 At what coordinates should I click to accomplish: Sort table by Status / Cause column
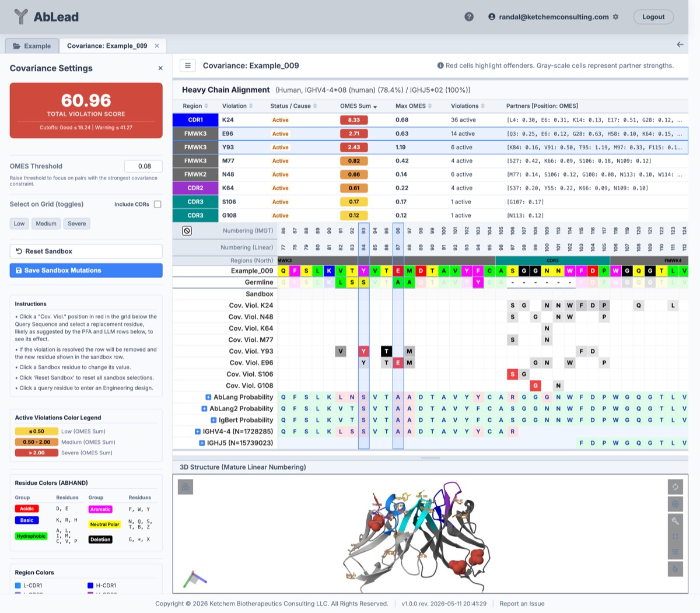[x=293, y=106]
